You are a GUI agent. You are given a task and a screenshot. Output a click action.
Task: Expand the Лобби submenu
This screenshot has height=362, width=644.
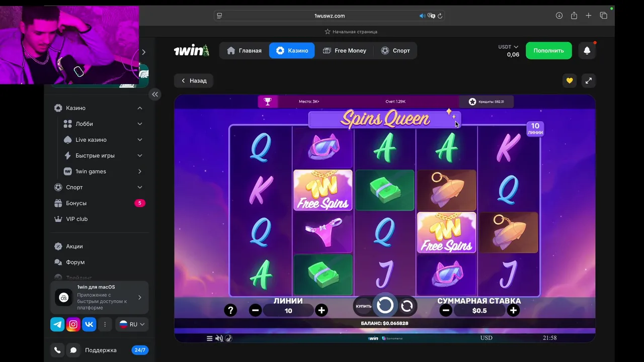click(140, 124)
